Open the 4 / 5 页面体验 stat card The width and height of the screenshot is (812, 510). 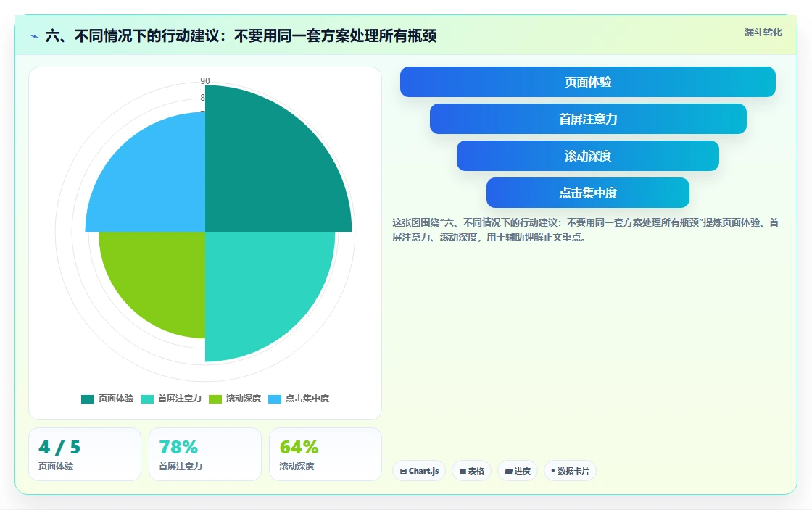pos(85,454)
